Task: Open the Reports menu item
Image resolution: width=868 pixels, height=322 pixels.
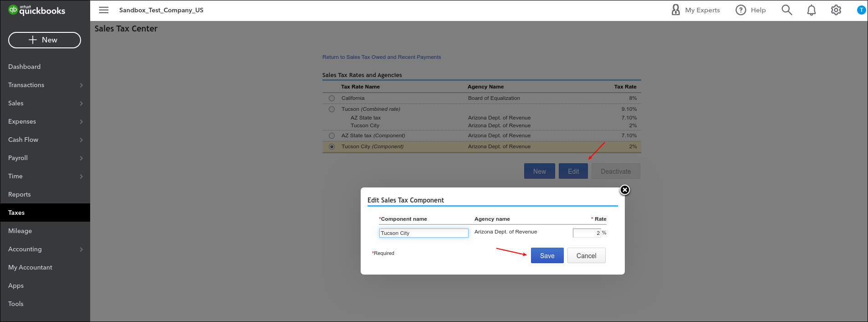Action: (x=45, y=194)
